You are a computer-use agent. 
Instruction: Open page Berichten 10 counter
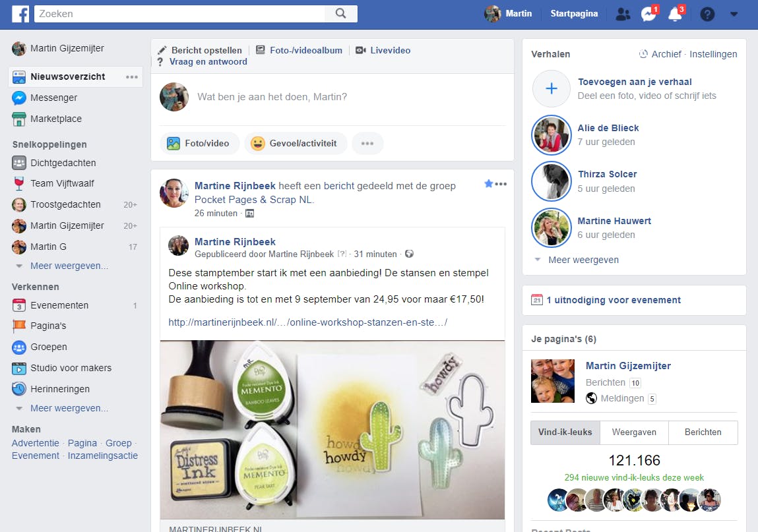(614, 383)
